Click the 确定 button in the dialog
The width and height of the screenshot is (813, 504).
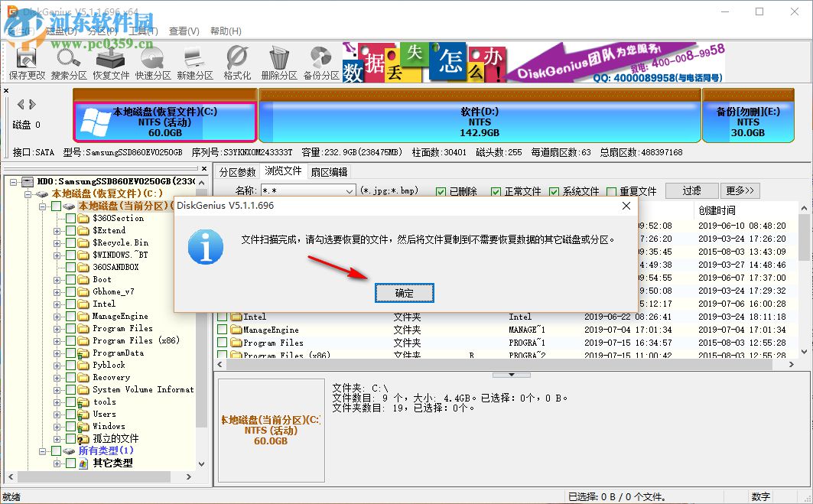coord(404,293)
